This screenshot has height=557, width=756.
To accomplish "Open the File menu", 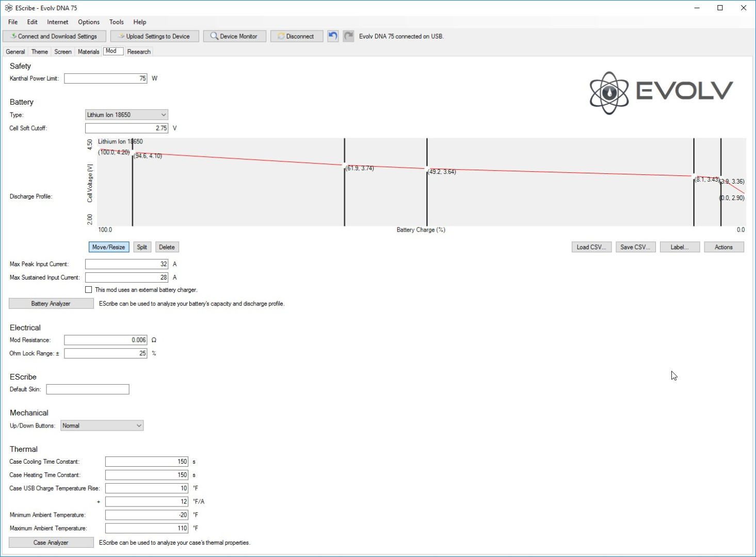I will [13, 22].
